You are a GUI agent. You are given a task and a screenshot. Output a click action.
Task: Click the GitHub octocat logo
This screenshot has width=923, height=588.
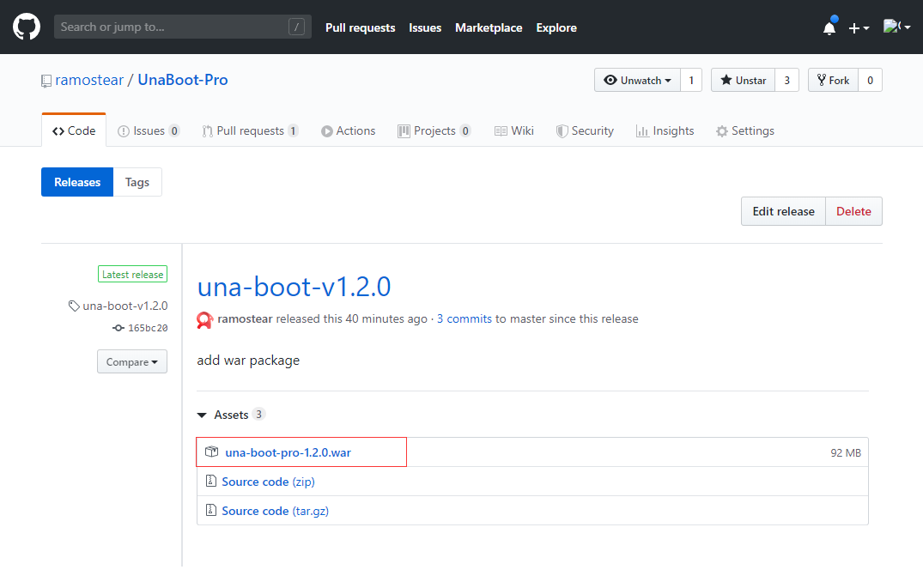tap(27, 27)
